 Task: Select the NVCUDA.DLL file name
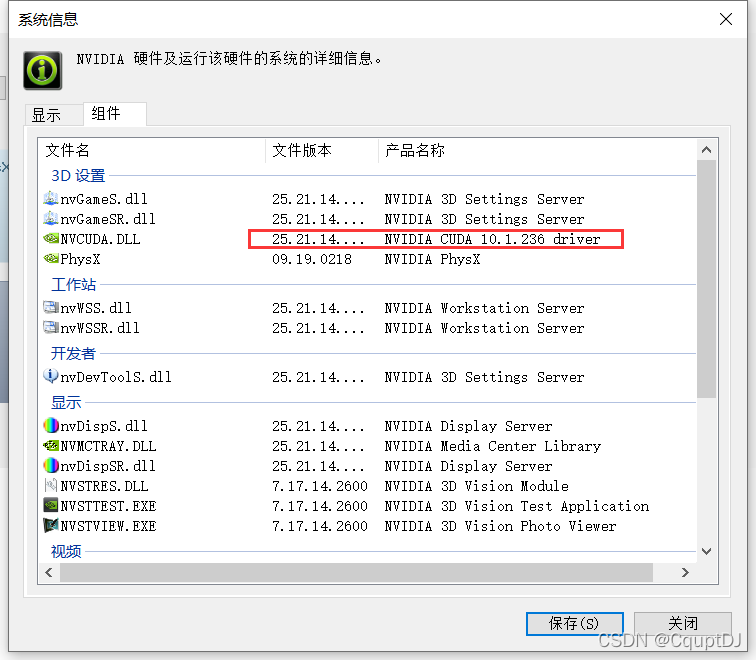tap(100, 239)
